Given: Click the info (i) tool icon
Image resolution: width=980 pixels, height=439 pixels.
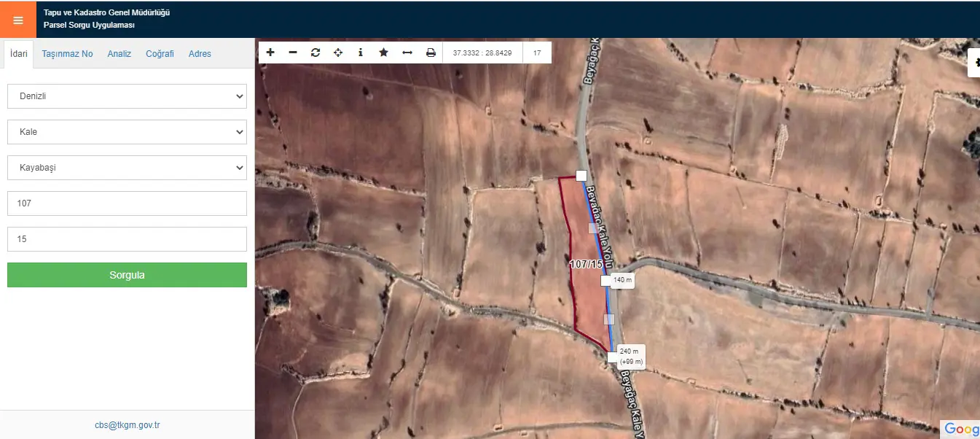Looking at the screenshot, I should (x=361, y=53).
